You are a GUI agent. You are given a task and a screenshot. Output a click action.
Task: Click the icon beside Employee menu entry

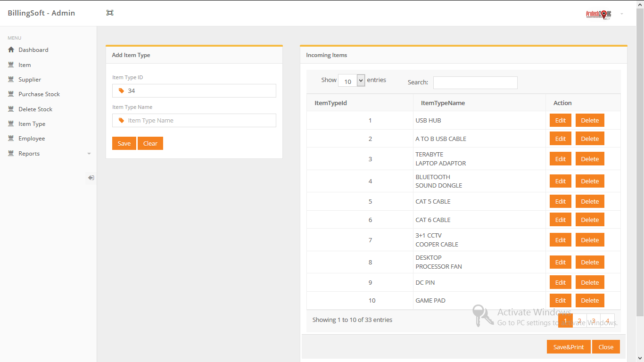coord(11,138)
